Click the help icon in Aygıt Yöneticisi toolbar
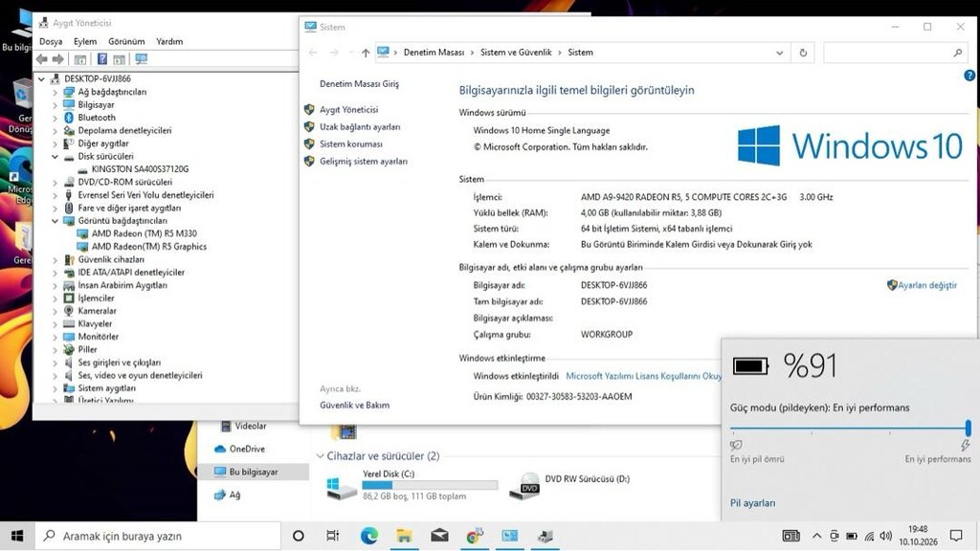 coord(101,58)
